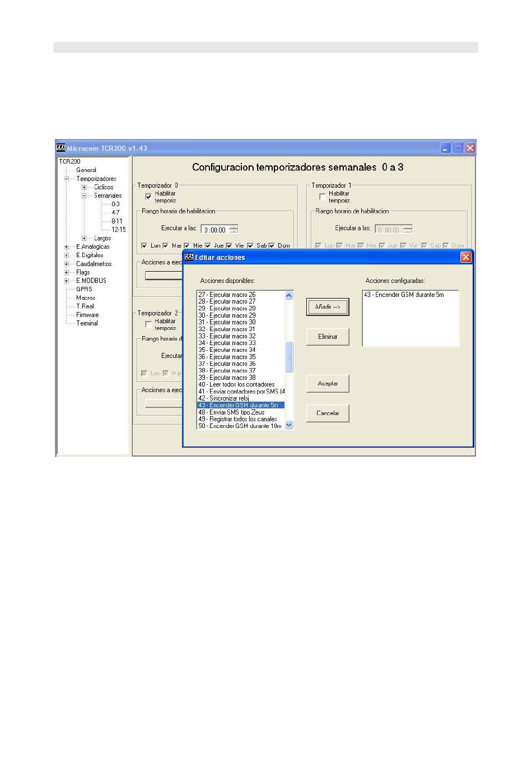Image resolution: width=532 pixels, height=777 pixels.
Task: Uncheck Jue for Temporizador 0
Action: 208,245
